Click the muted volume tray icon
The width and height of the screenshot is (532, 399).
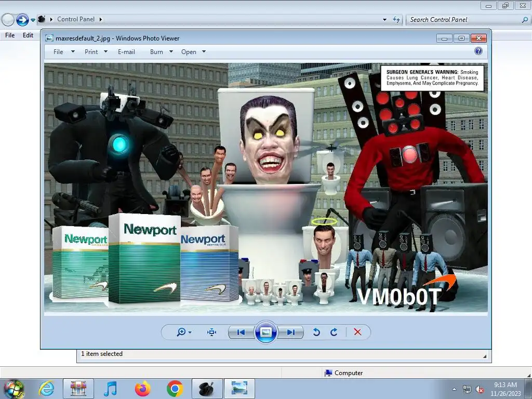[480, 389]
